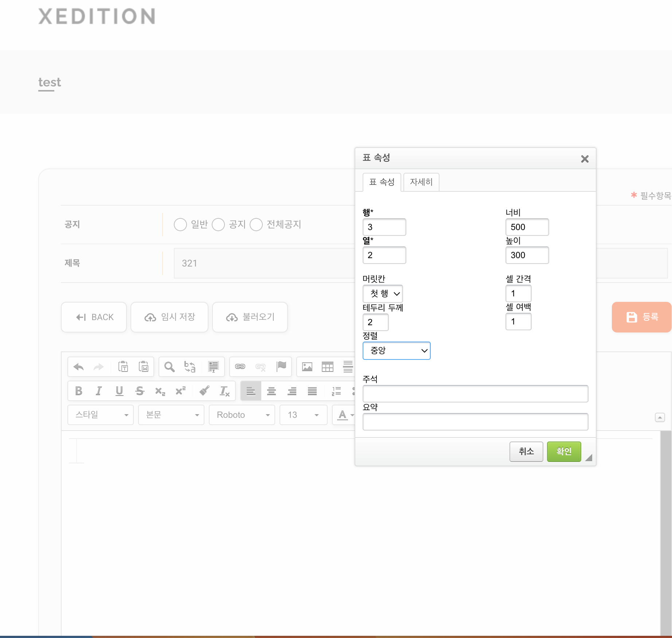Open the 머릿칸 dropdown showing 첫 행

(x=383, y=293)
